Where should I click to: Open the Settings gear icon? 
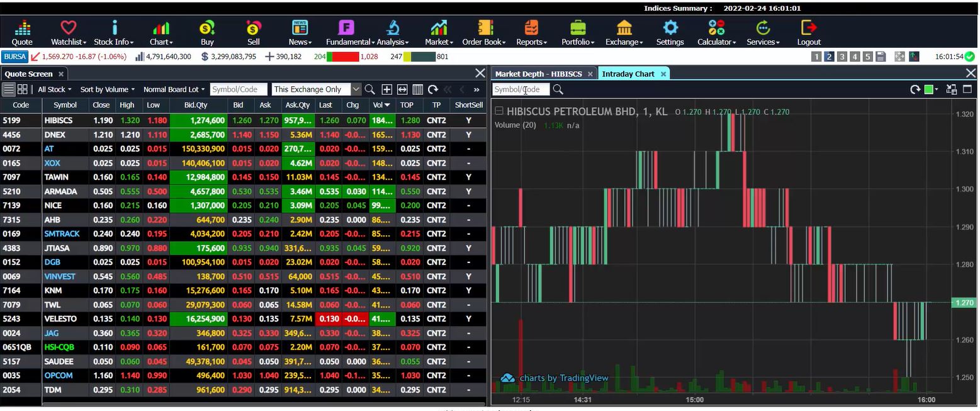(x=670, y=33)
